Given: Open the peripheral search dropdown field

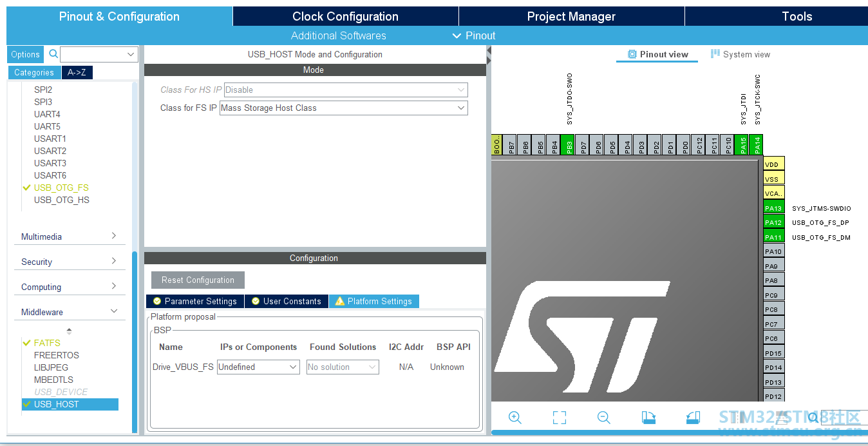Looking at the screenshot, I should click(99, 54).
